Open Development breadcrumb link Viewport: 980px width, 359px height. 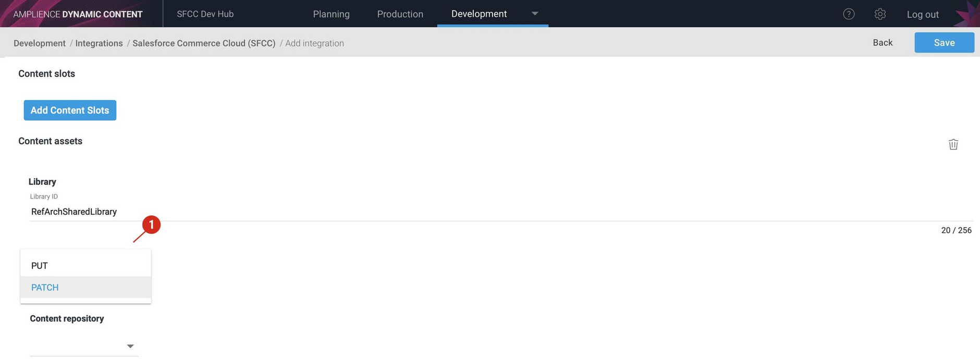(40, 43)
